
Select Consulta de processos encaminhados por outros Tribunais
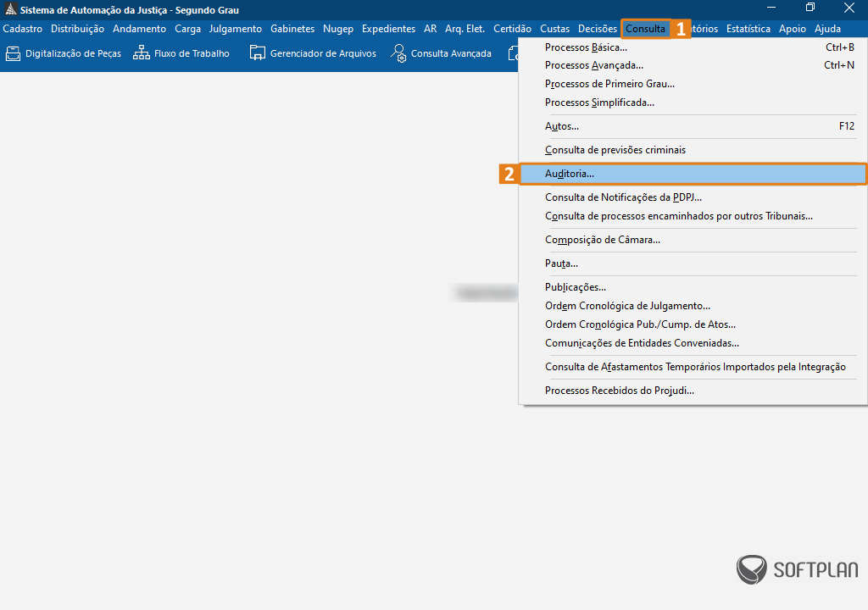[x=693, y=216]
